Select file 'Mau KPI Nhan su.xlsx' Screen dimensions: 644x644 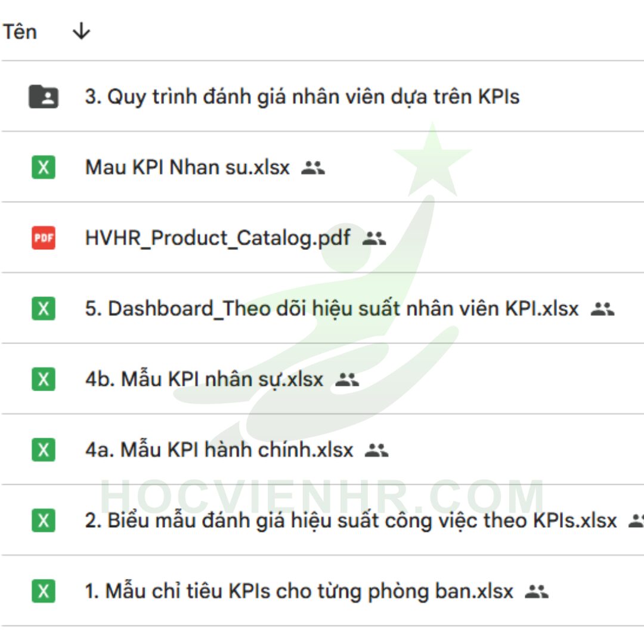pos(187,167)
